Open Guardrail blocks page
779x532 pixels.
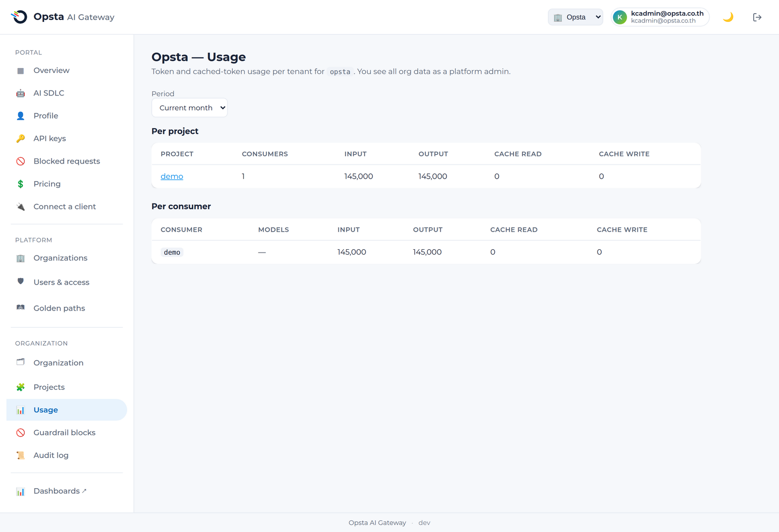coord(67,433)
